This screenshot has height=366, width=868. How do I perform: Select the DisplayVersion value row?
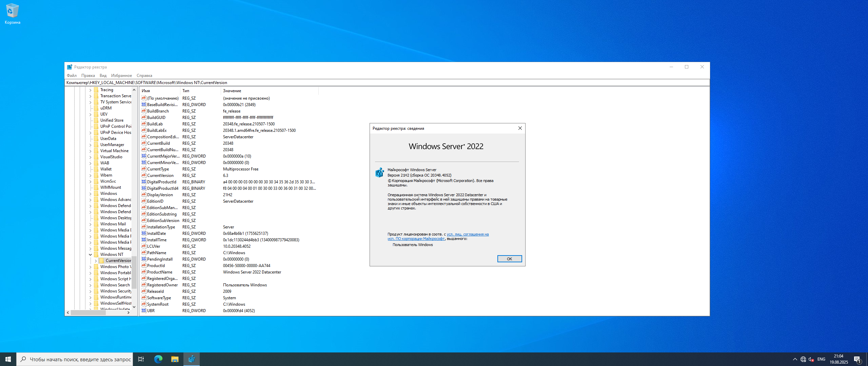229,195
